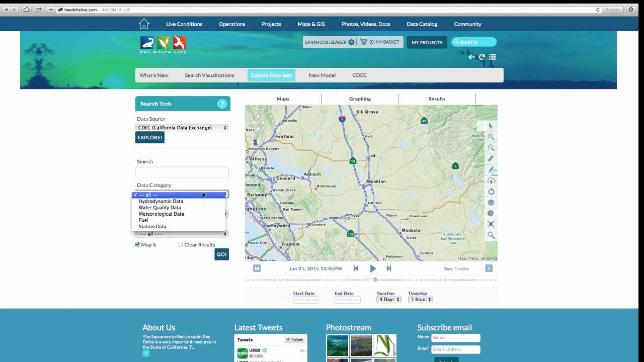Go to the home page icon

(x=144, y=24)
